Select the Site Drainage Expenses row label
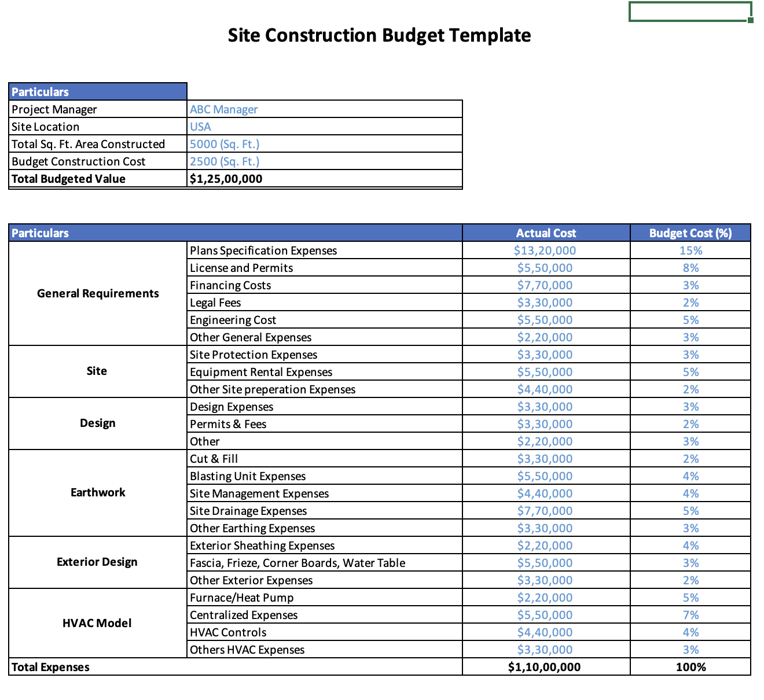The width and height of the screenshot is (764, 700). [x=248, y=510]
